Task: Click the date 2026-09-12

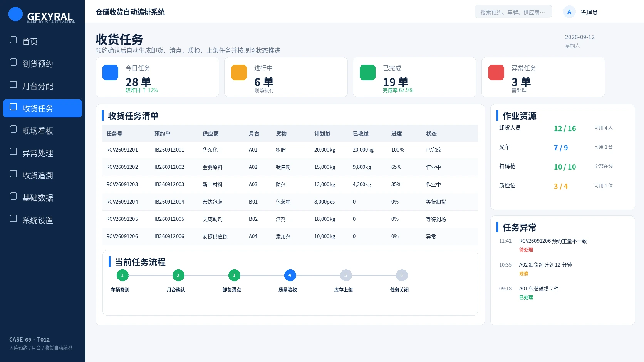Action: [580, 37]
